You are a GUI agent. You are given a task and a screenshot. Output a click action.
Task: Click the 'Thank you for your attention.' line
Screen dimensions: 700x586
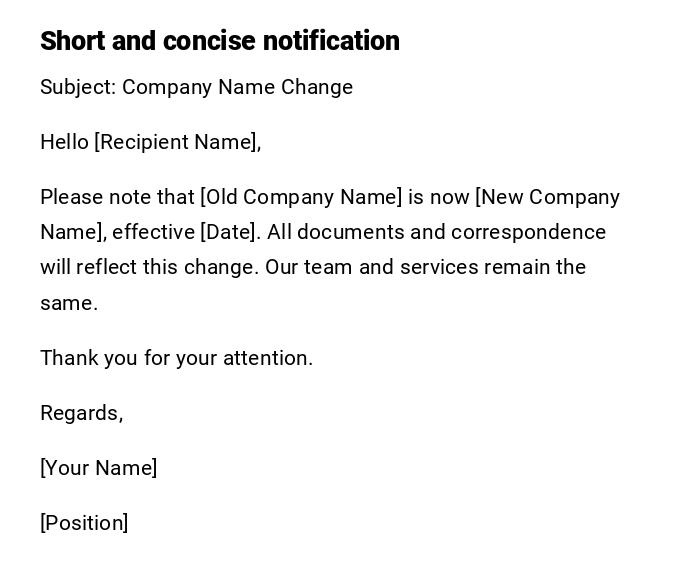[x=176, y=358]
